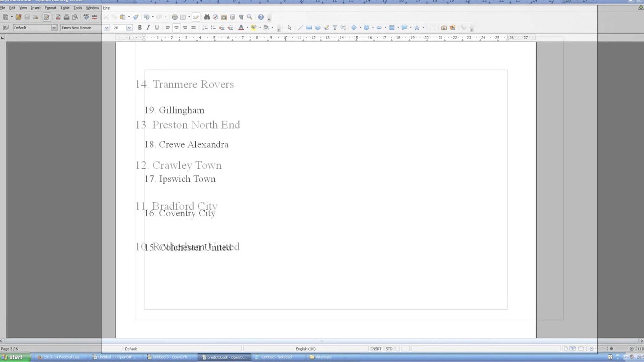This screenshot has width=644, height=362.
Task: Click the Undo arrow icon
Action: (146, 17)
